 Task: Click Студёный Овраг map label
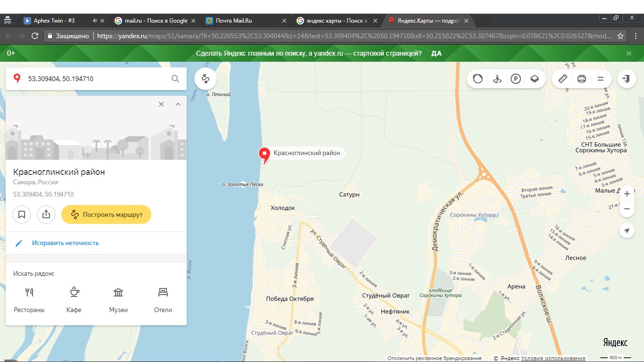[386, 296]
